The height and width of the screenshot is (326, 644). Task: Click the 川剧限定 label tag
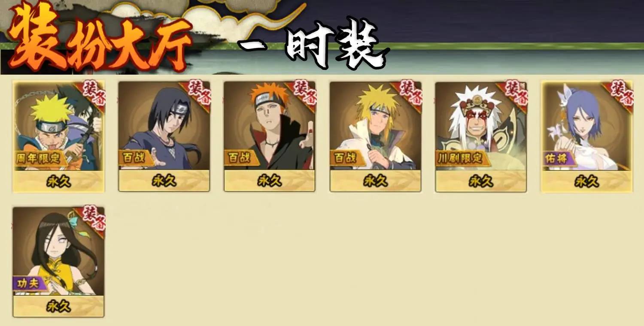(463, 159)
